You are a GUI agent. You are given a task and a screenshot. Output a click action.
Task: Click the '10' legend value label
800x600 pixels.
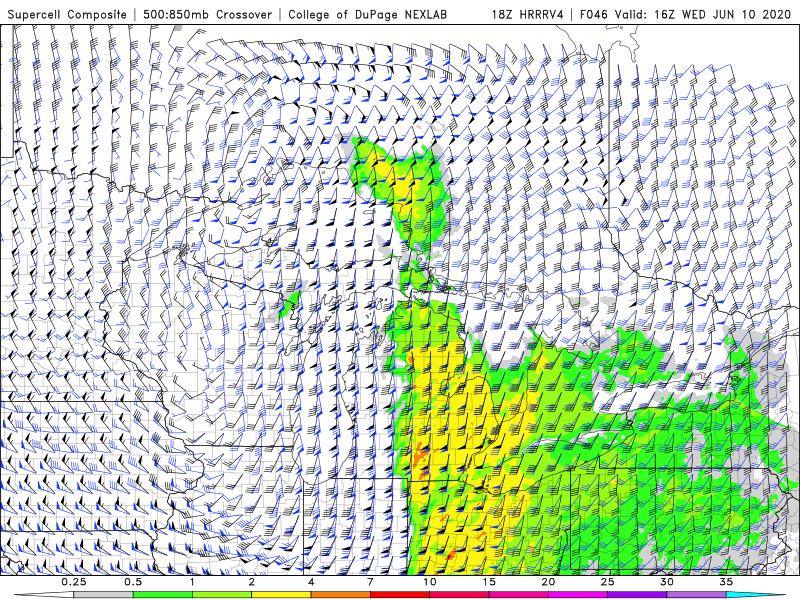[x=430, y=582]
